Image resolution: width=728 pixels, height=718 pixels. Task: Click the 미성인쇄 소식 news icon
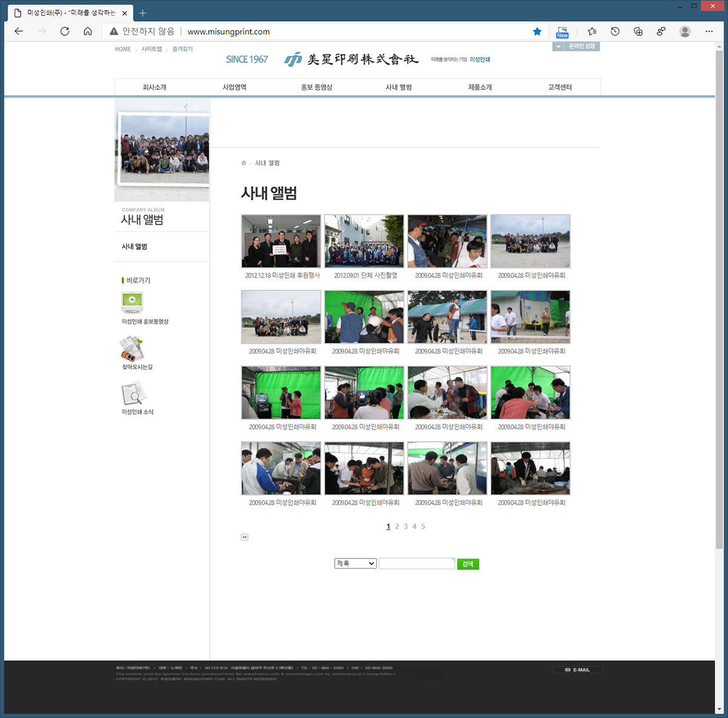[x=134, y=394]
